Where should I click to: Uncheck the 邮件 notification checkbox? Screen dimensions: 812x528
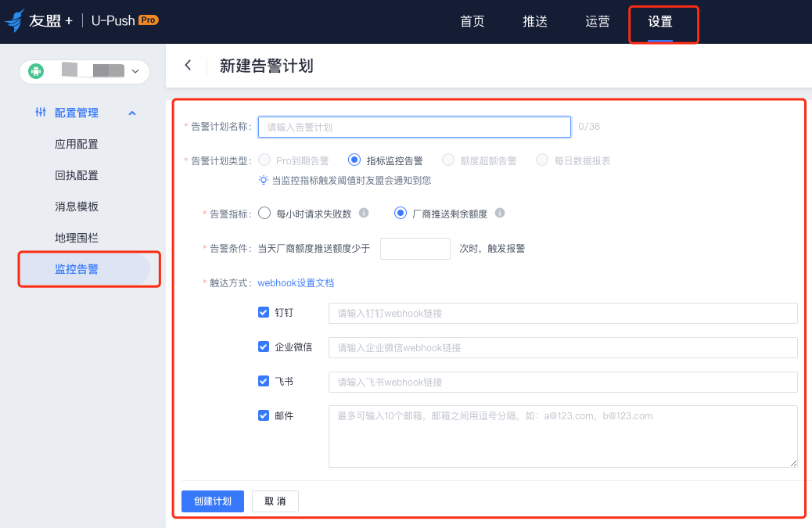coord(264,415)
